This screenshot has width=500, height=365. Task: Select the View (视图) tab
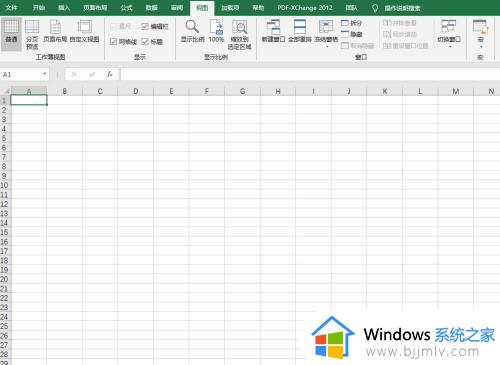202,8
